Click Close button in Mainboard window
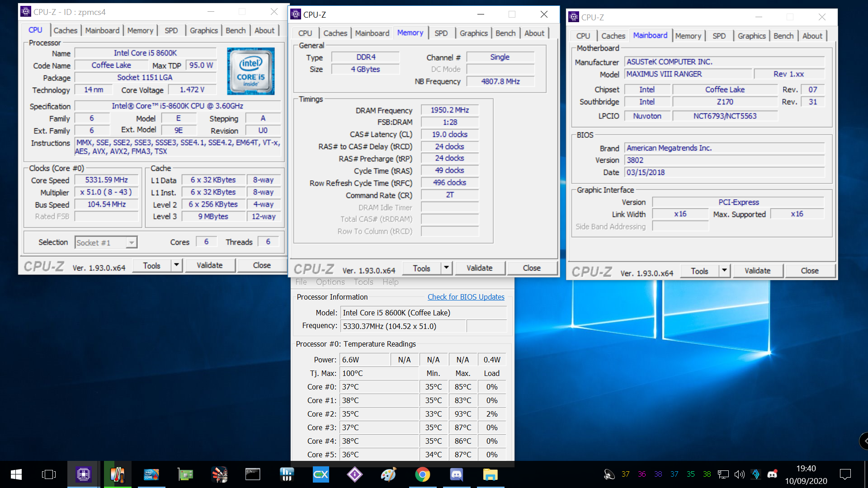Screen dimensions: 868x488 pos(810,271)
